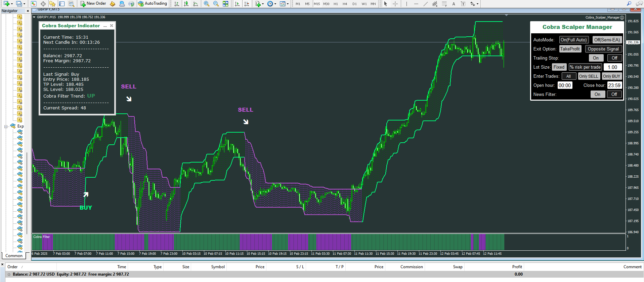
Task: Open the indicators list dropdown
Action: (259, 4)
